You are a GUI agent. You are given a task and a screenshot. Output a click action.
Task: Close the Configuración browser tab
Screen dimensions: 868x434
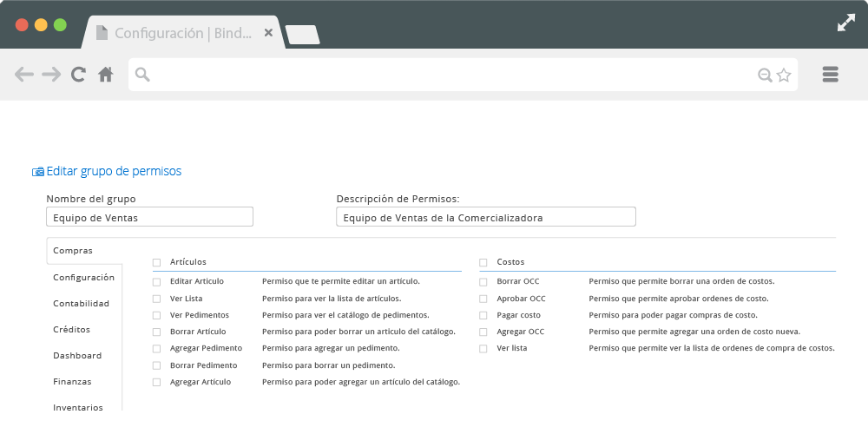click(x=268, y=33)
